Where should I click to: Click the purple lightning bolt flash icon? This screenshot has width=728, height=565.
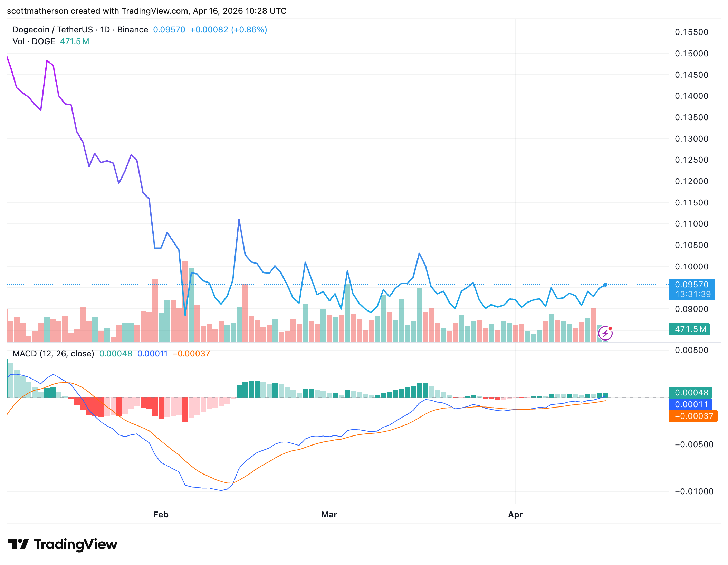pos(605,333)
